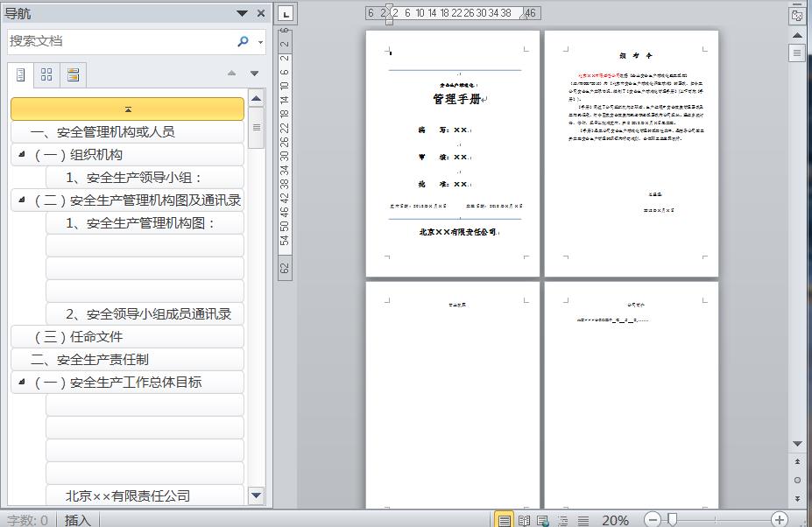This screenshot has width=812, height=527.
Task: Open search options dropdown beside magnifier
Action: tap(261, 41)
